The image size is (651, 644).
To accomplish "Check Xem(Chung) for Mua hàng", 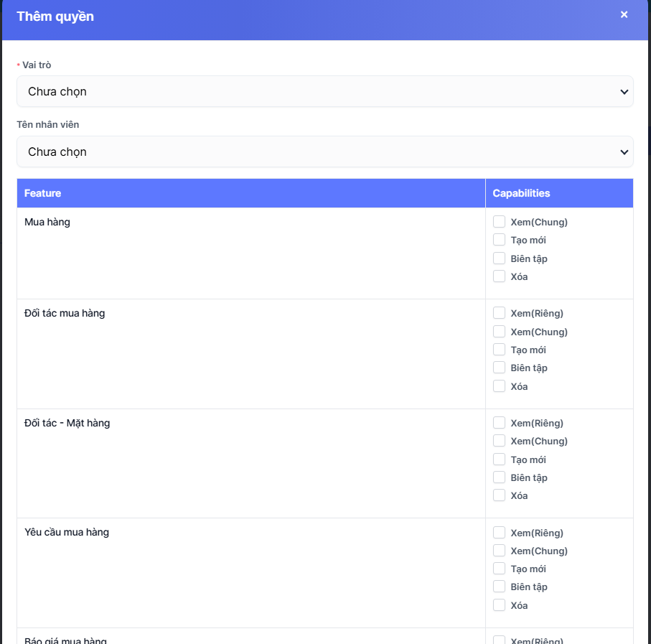I will pos(500,222).
